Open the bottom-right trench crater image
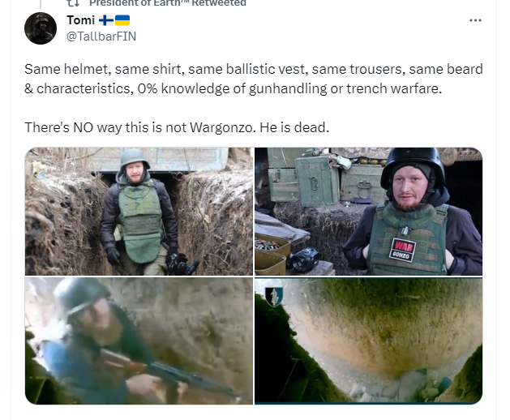510x420 pixels. click(x=369, y=341)
